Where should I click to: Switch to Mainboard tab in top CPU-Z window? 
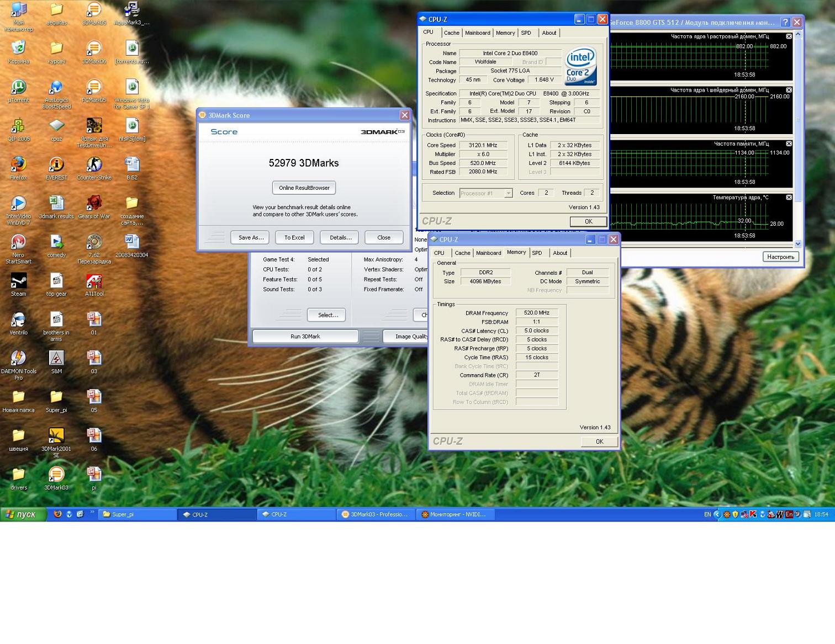478,33
